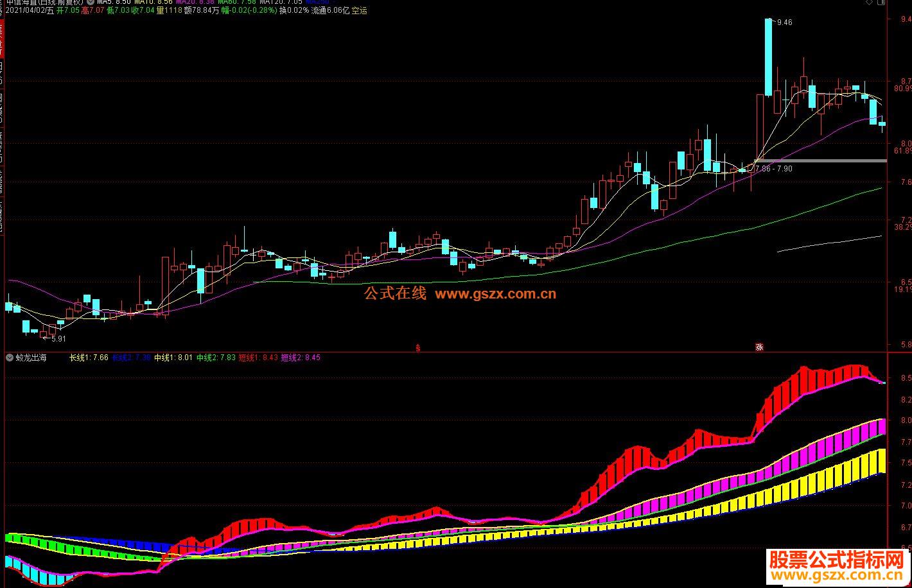Click the low price 低7.03

(x=118, y=11)
